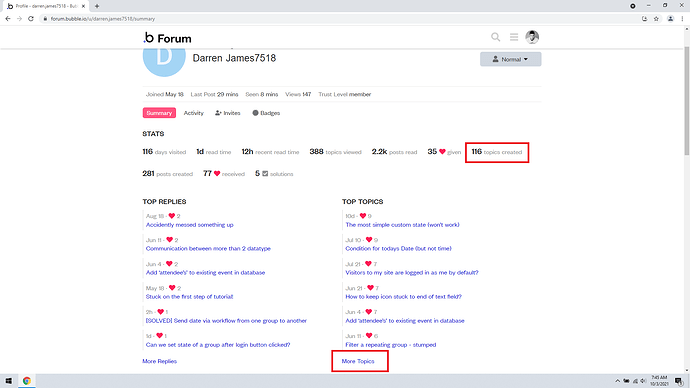Click '2.2k posts read' stat text

394,152
